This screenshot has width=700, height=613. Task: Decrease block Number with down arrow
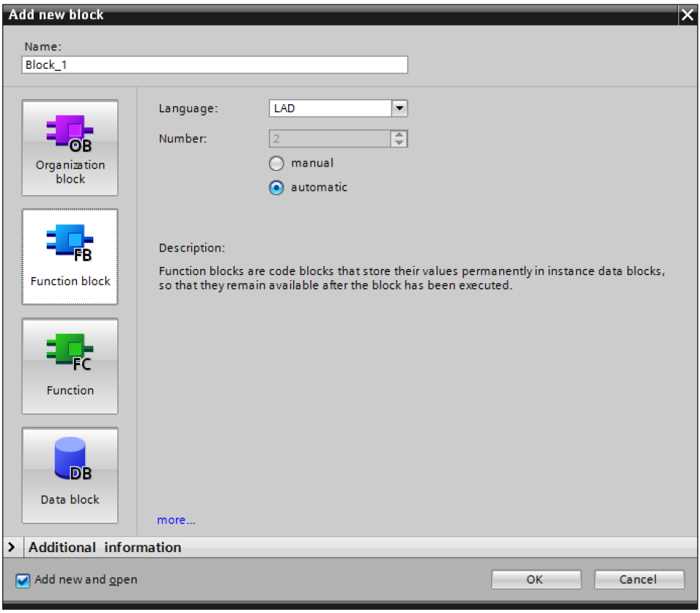click(x=399, y=142)
